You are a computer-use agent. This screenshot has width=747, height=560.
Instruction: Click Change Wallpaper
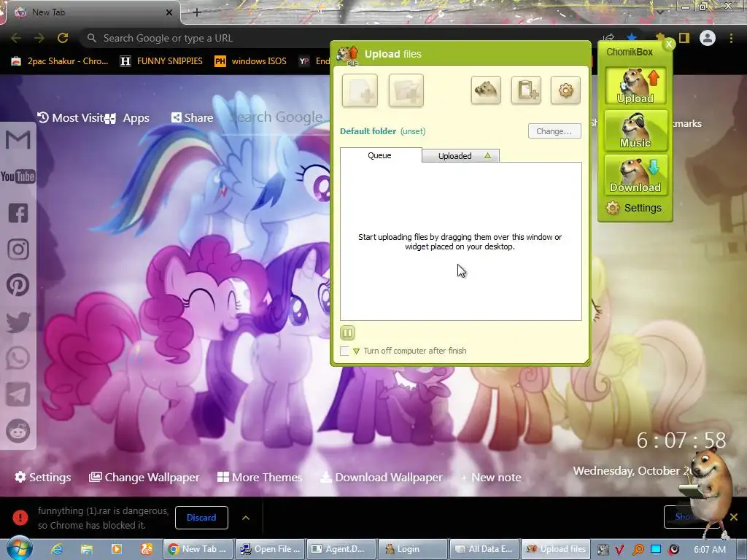click(144, 477)
